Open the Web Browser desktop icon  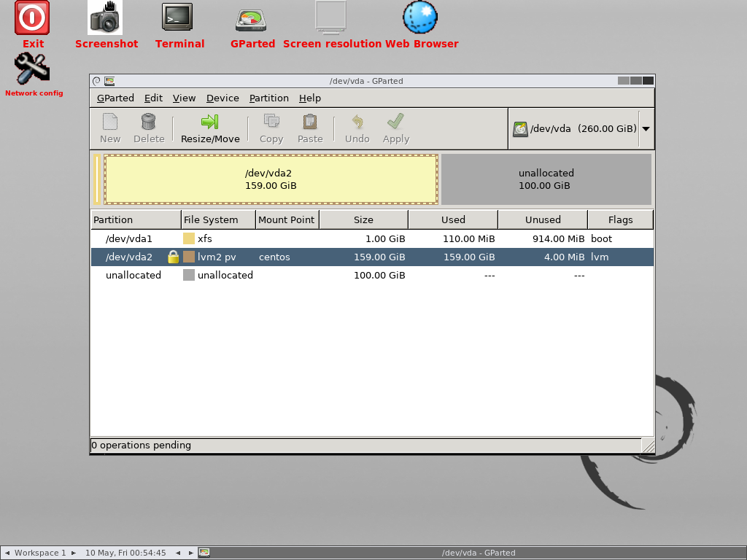(x=420, y=17)
